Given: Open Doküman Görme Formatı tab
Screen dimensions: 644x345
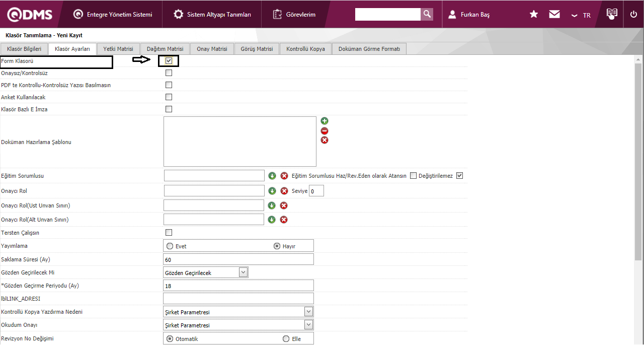Looking at the screenshot, I should (369, 49).
